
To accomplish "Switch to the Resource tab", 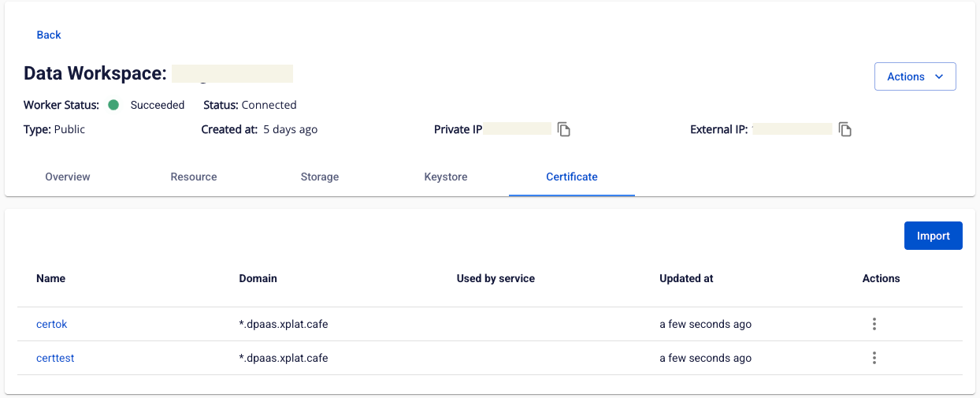I will tap(194, 177).
